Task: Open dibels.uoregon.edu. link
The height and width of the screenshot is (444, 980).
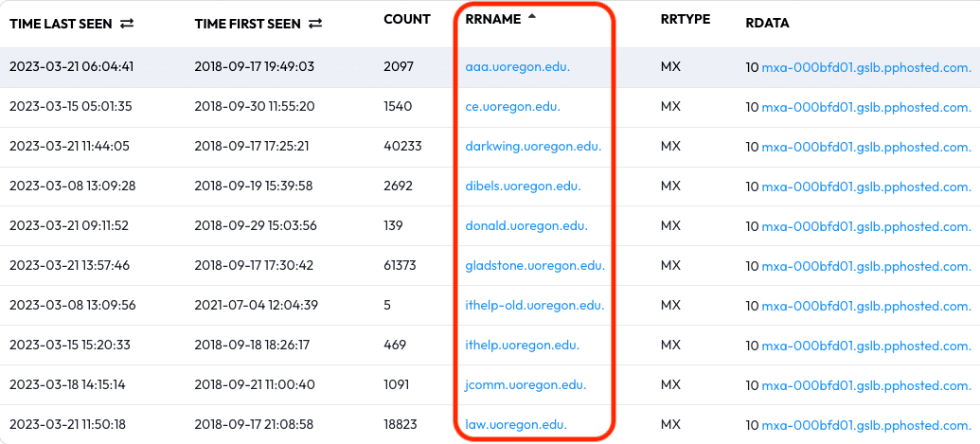Action: pos(523,186)
